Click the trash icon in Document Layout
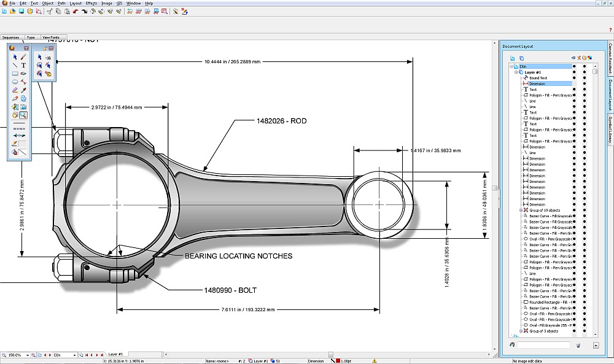 pyautogui.click(x=578, y=345)
